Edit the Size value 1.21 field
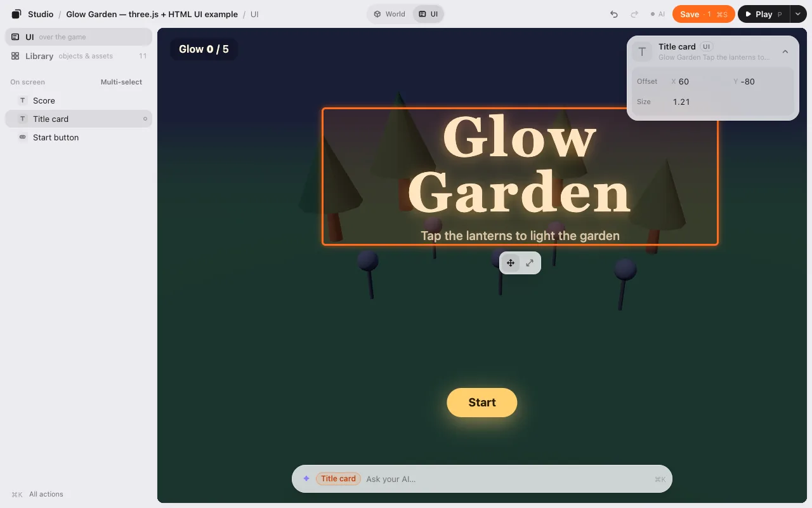 coord(730,102)
